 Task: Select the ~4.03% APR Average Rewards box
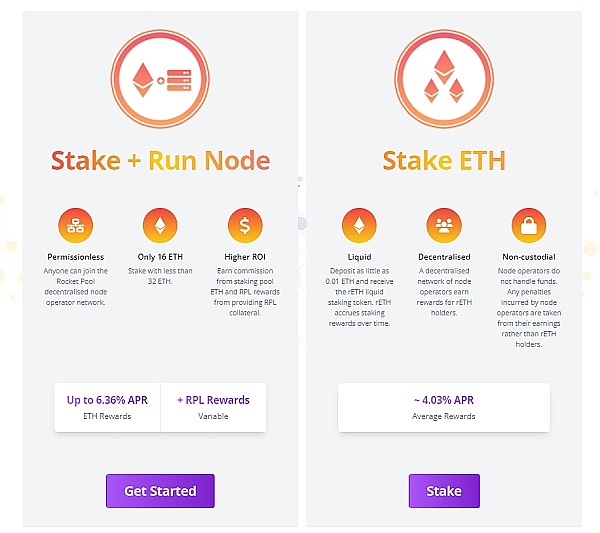point(443,407)
